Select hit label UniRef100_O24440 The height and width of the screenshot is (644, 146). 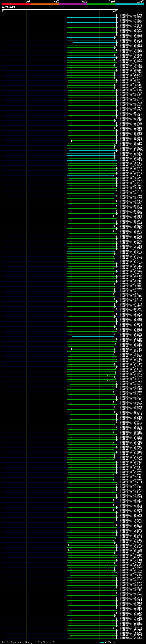click(x=131, y=175)
